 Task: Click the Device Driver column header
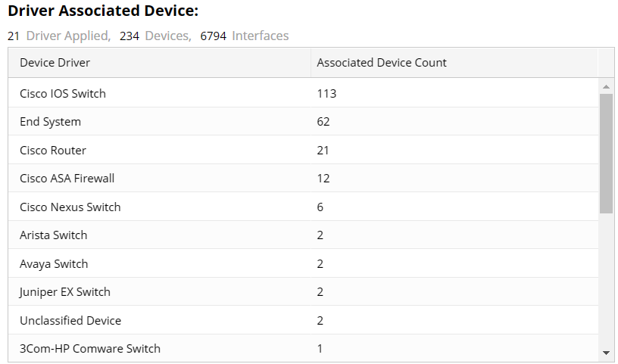point(55,63)
